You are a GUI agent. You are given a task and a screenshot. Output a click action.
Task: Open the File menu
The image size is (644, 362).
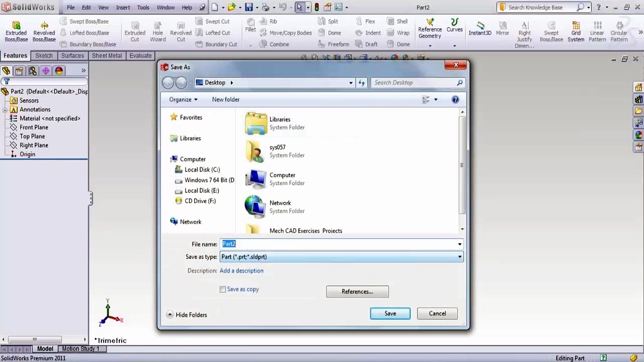coord(71,8)
